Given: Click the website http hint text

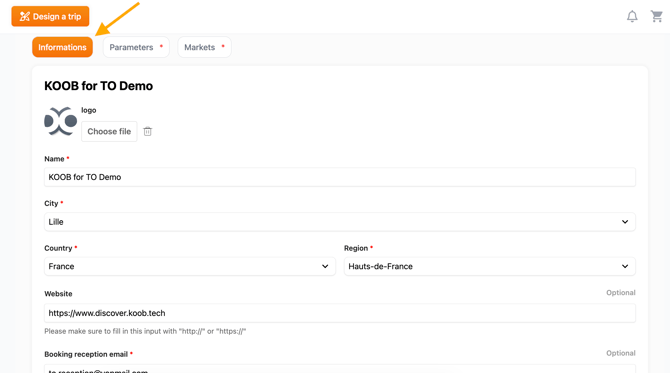Looking at the screenshot, I should point(145,331).
